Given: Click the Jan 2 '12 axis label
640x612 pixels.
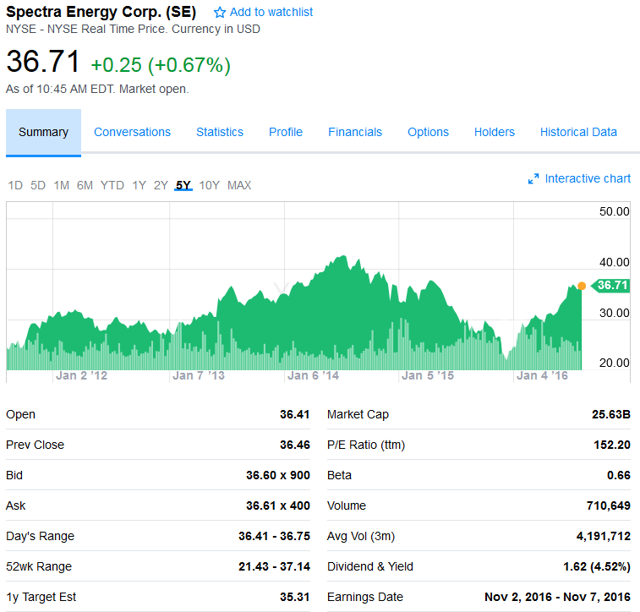Looking at the screenshot, I should pyautogui.click(x=82, y=376).
